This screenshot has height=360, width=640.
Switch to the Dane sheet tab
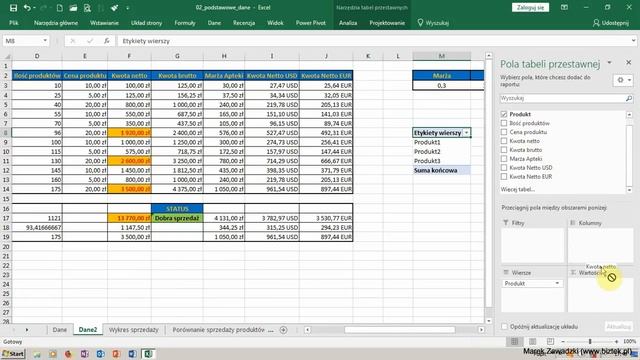[60, 330]
